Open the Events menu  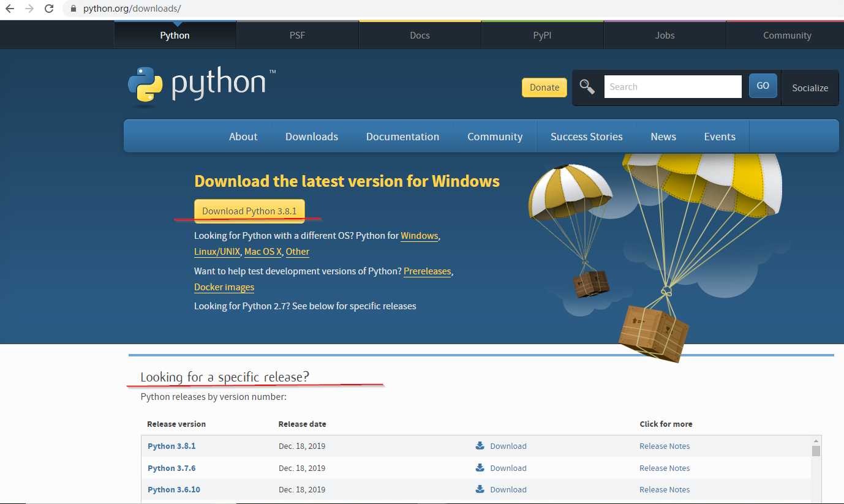point(720,137)
